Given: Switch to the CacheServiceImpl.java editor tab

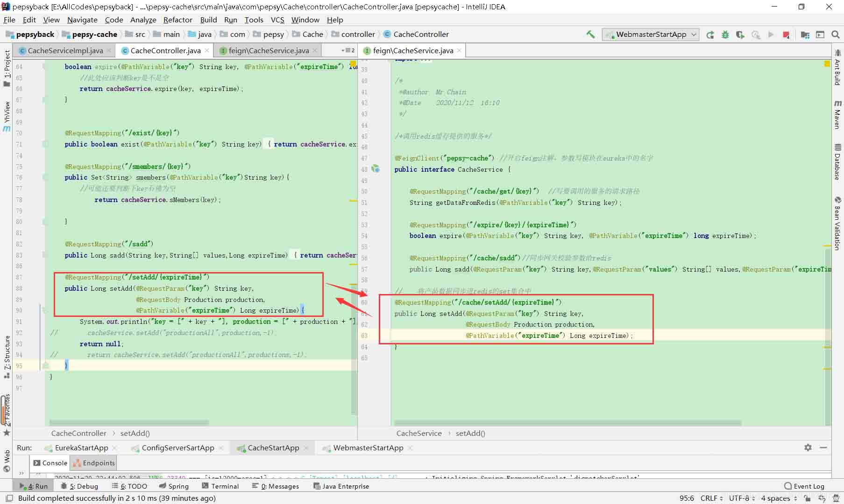Looking at the screenshot, I should pyautogui.click(x=65, y=50).
